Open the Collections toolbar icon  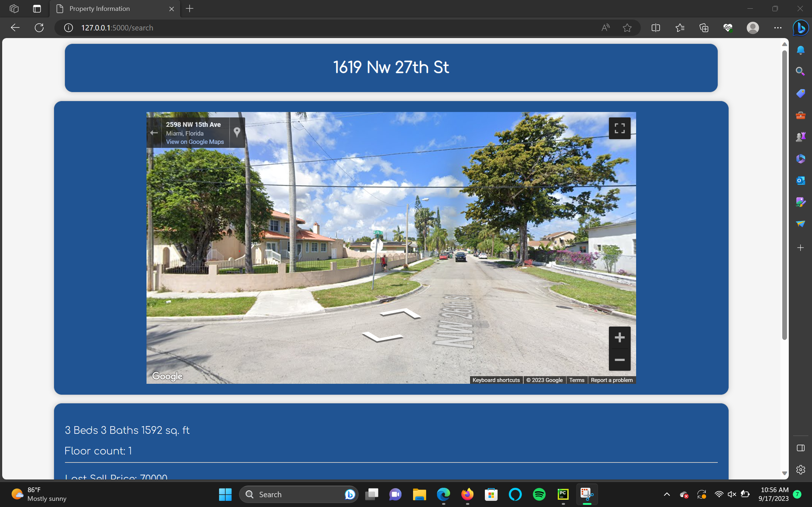tap(704, 28)
